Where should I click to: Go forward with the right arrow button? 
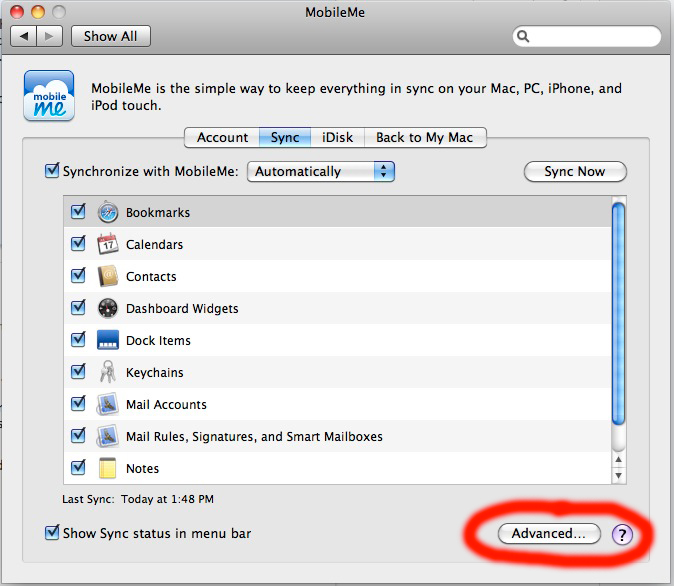[x=50, y=36]
